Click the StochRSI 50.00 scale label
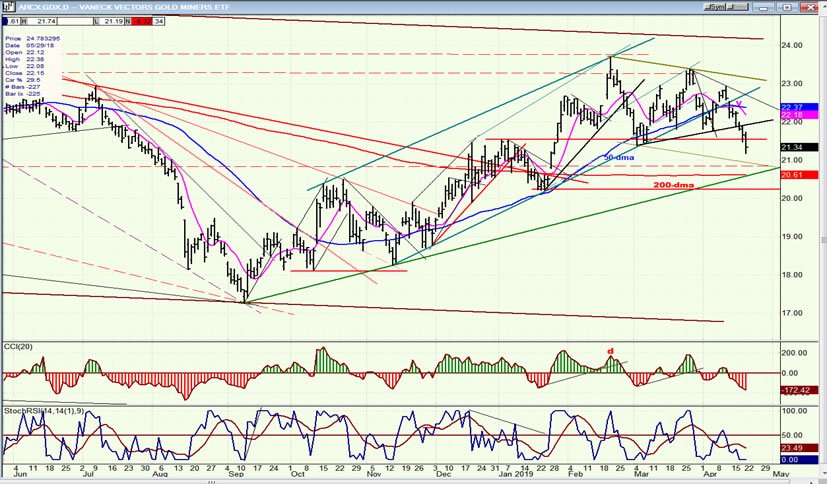827x484 pixels. tap(792, 435)
